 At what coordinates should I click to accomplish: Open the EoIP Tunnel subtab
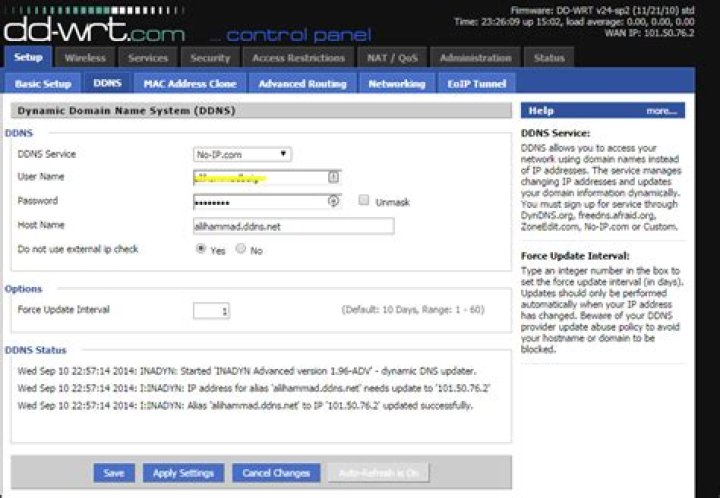coord(477,84)
